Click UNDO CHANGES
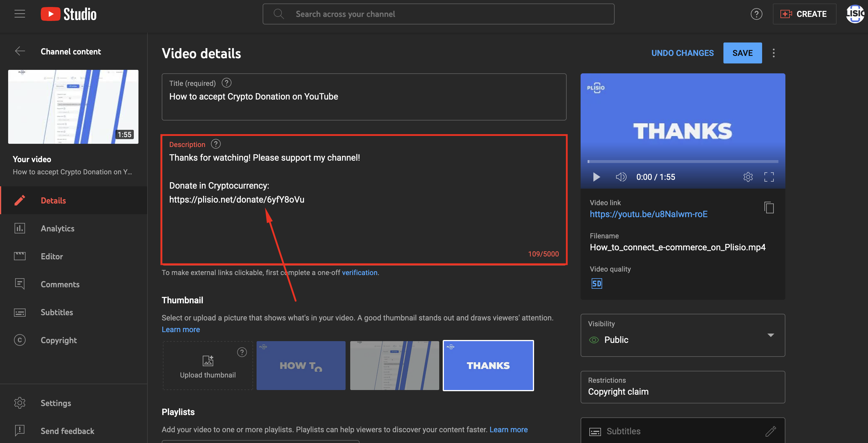The width and height of the screenshot is (868, 443). click(682, 53)
